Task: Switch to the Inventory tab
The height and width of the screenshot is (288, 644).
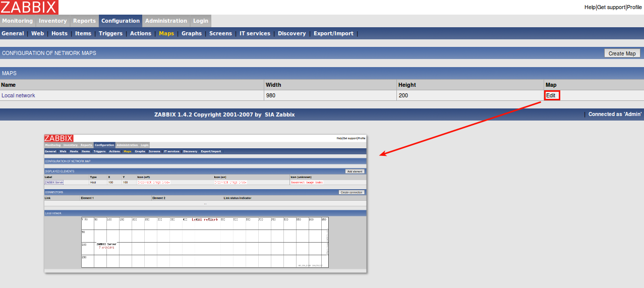Action: click(x=53, y=21)
